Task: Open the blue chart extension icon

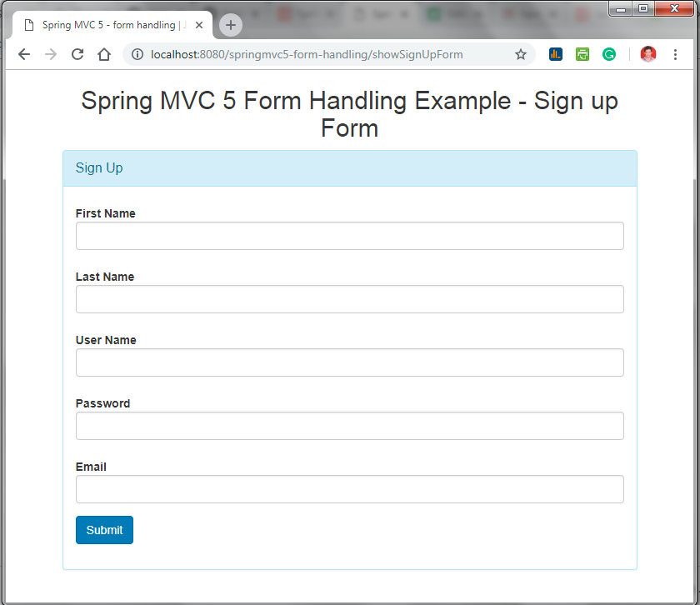Action: click(x=555, y=54)
